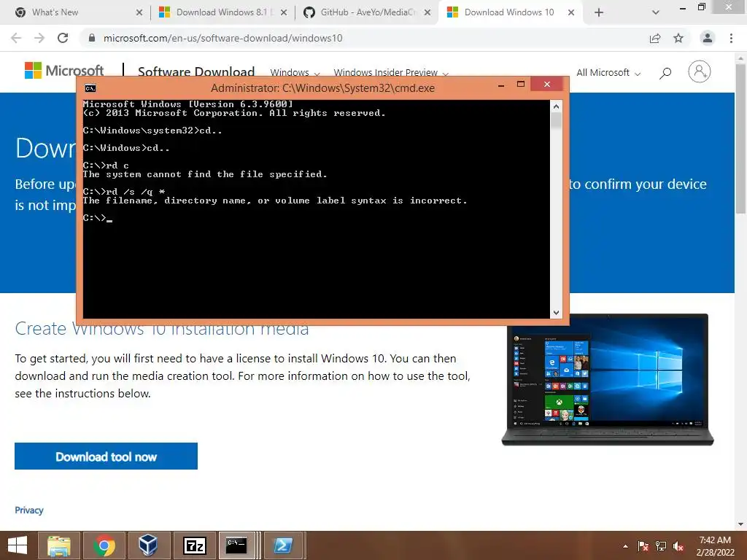
Task: Close the Download Windows 10 tab
Action: 571,12
